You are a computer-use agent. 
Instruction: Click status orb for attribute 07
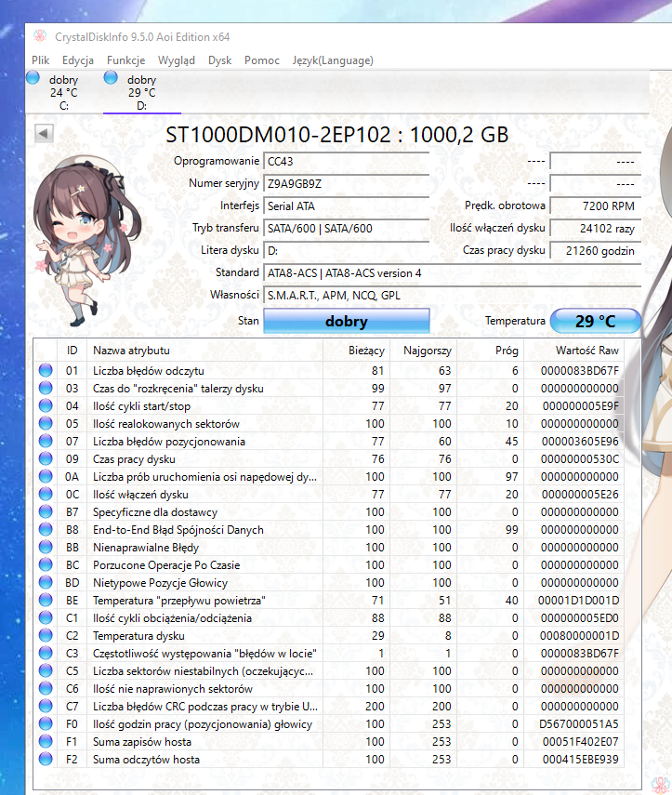(x=46, y=441)
